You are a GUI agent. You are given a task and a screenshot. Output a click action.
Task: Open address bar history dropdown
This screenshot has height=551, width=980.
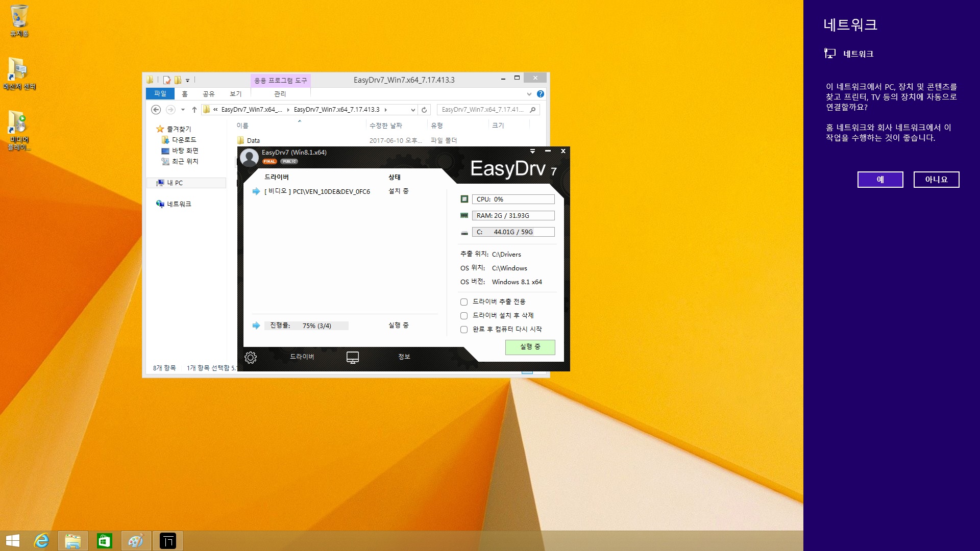[413, 110]
